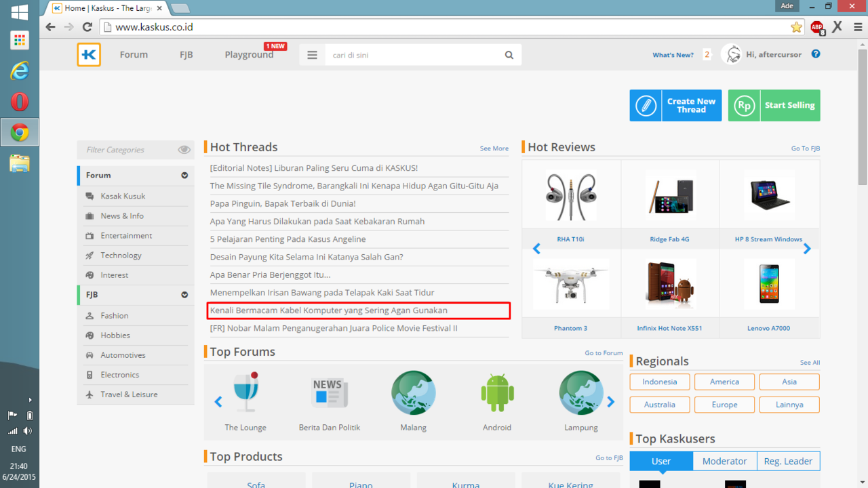Click the Travel & Leisure plane icon
This screenshot has width=868, height=488.
point(90,394)
